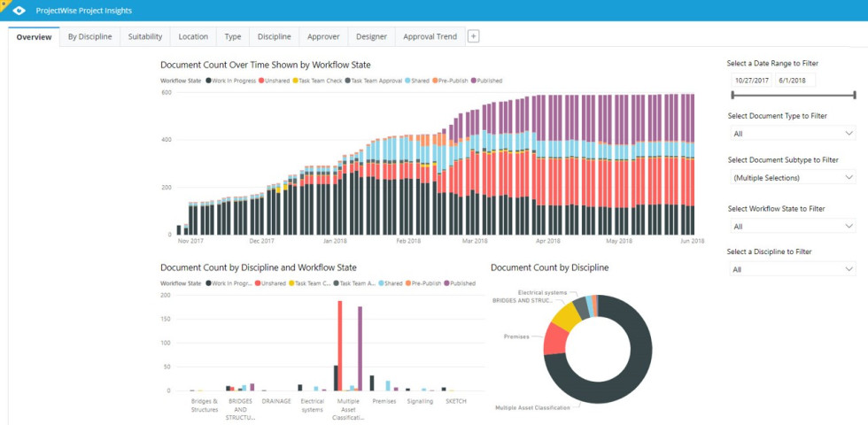
Task: Click Shared legend marker in top chart
Action: pyautogui.click(x=407, y=81)
